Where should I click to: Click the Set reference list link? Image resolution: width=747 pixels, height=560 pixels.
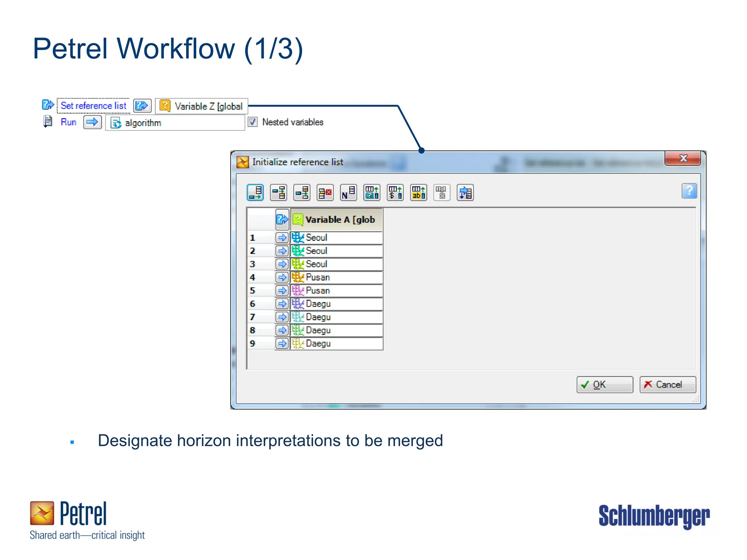[x=93, y=106]
